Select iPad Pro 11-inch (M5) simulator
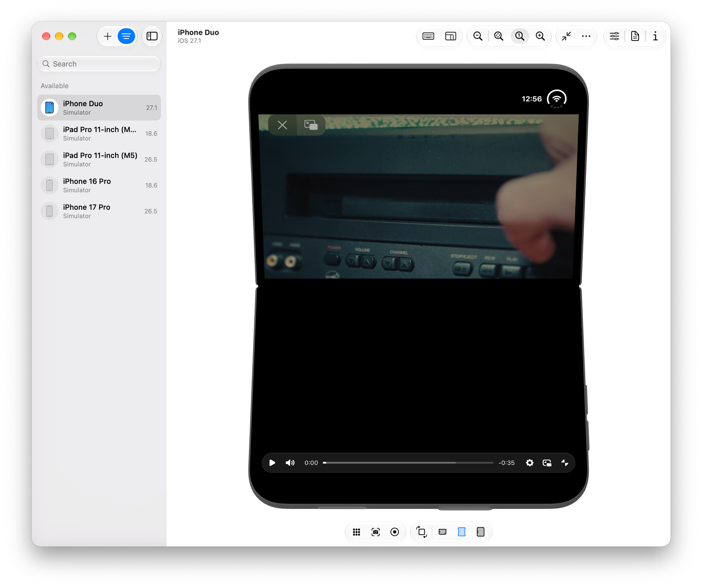The height and width of the screenshot is (588, 702). [99, 159]
